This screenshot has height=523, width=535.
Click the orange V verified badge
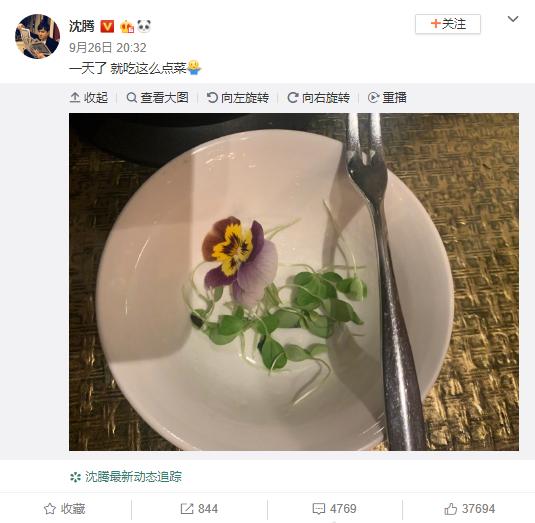coord(107,26)
